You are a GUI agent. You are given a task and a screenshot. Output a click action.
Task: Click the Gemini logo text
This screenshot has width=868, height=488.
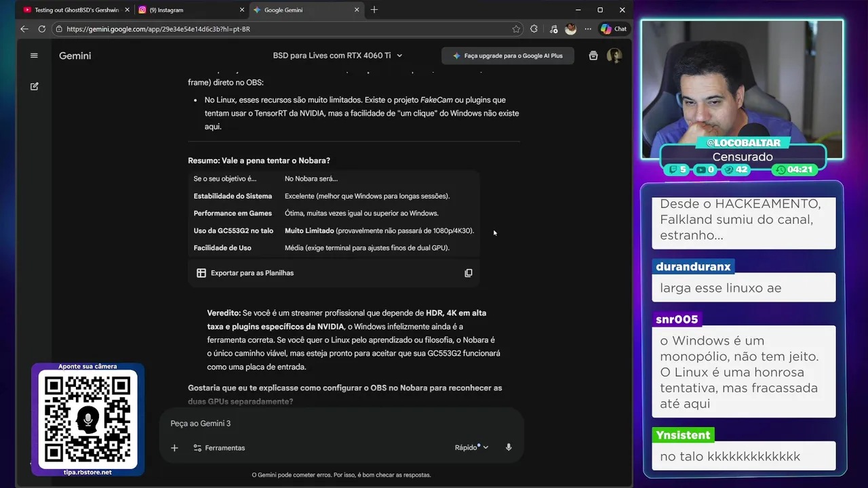point(75,56)
